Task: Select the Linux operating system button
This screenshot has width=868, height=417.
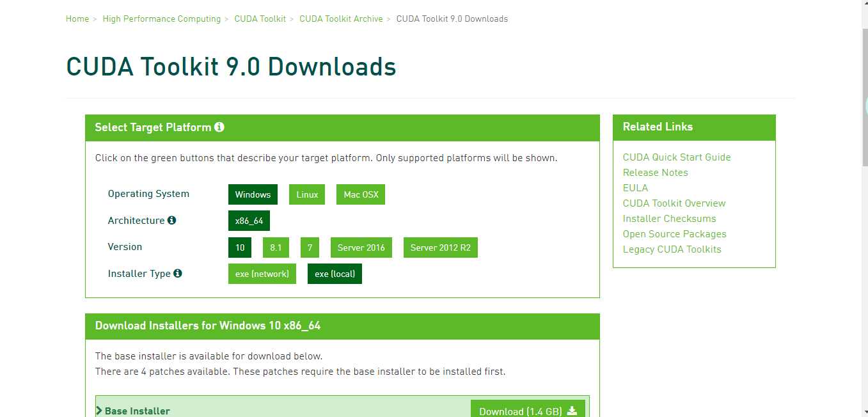Action: [x=307, y=194]
